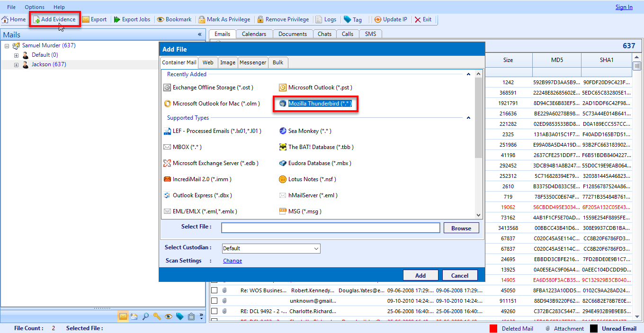Click Mark As Privilege in toolbar

click(x=224, y=19)
